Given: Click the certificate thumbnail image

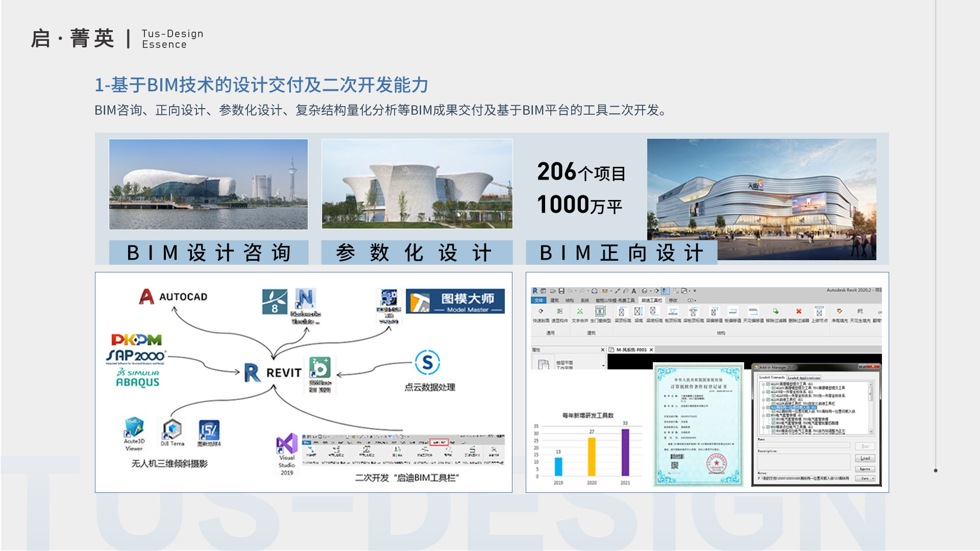Looking at the screenshot, I should (x=698, y=425).
